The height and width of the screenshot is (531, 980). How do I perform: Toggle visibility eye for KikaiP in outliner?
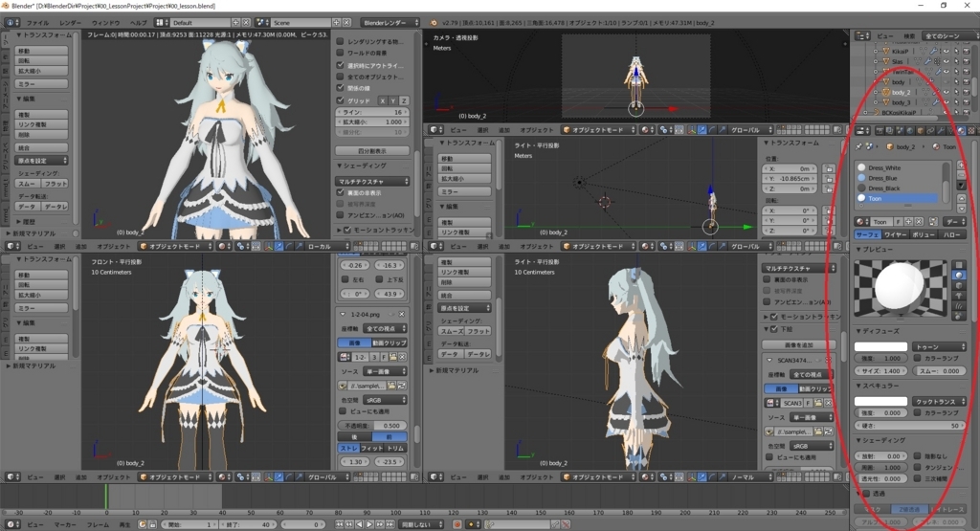click(947, 52)
